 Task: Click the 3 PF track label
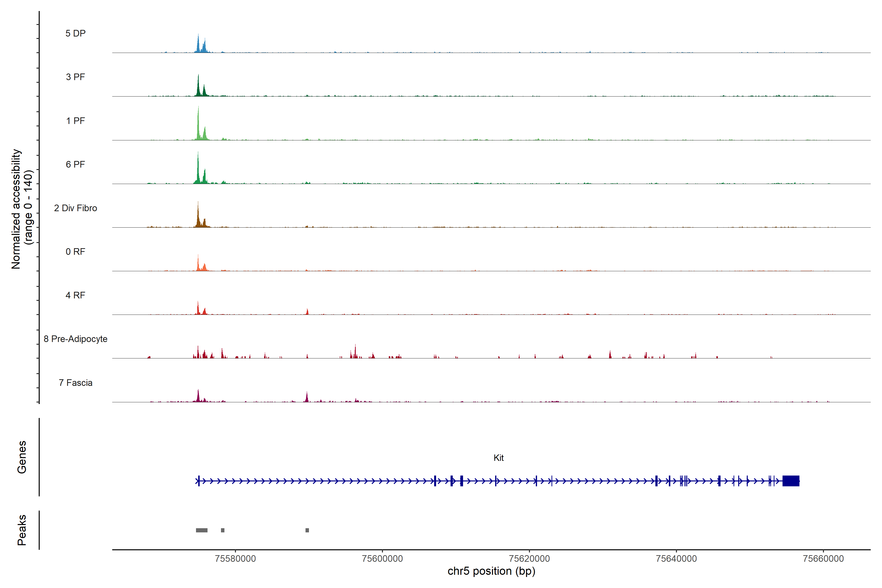[75, 77]
